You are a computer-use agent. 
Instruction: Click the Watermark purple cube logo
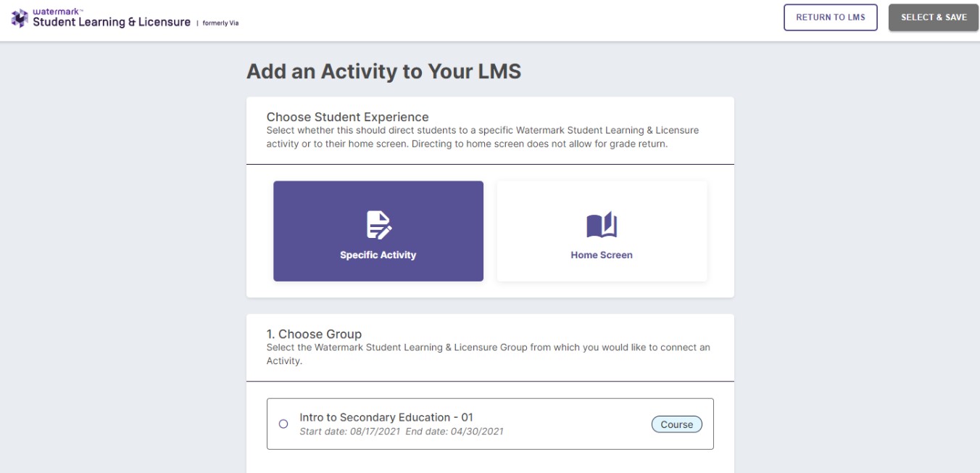tap(20, 18)
